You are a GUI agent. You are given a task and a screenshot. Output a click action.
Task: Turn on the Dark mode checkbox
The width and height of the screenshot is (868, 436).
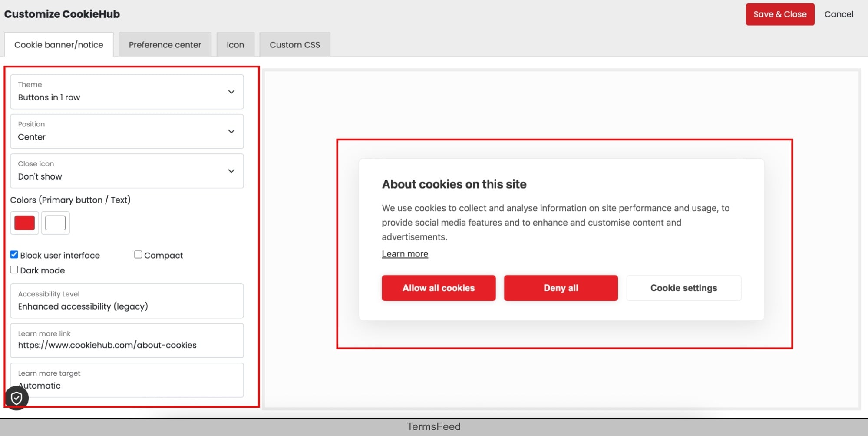pyautogui.click(x=14, y=270)
